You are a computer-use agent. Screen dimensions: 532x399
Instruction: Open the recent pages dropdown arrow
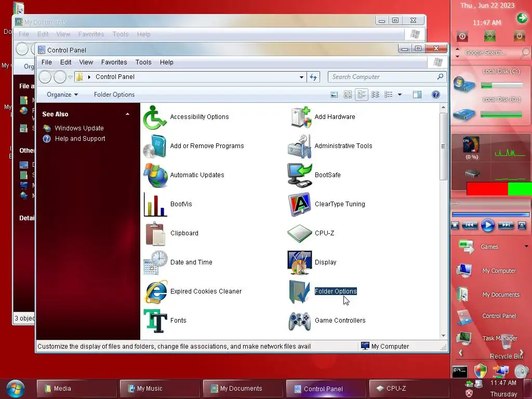pos(70,77)
